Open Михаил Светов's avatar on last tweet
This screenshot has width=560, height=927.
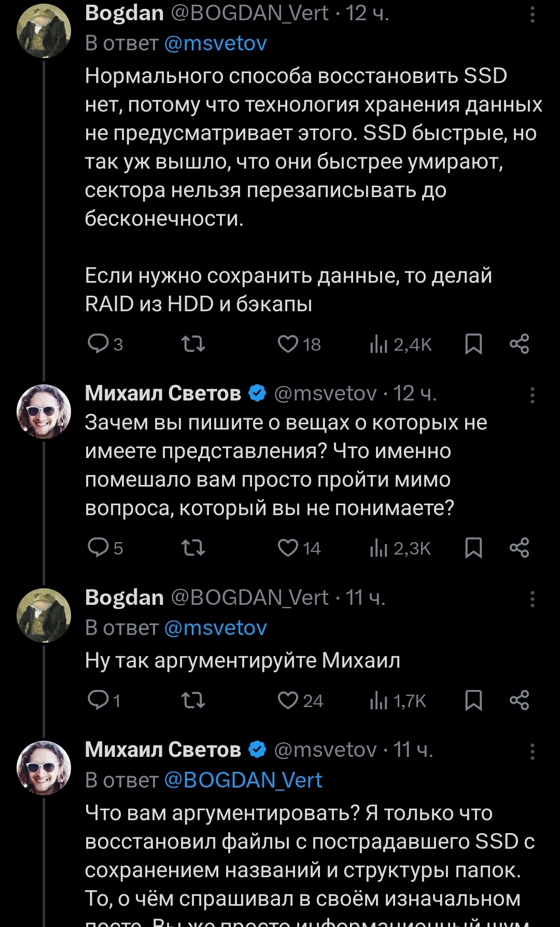(44, 768)
